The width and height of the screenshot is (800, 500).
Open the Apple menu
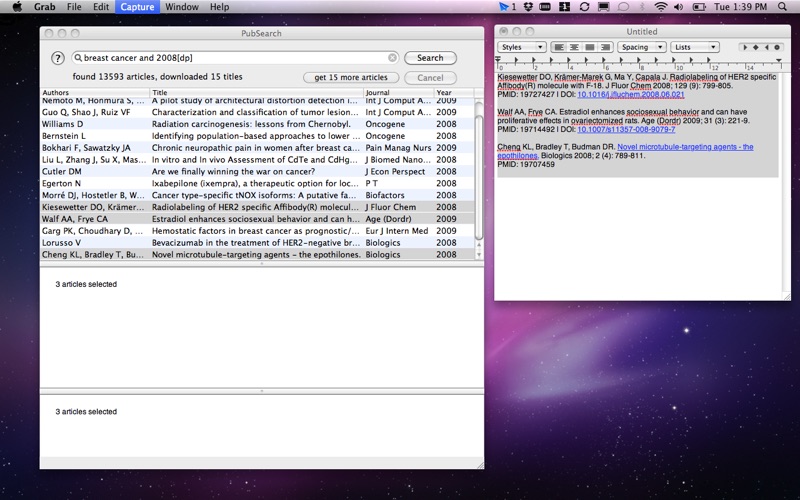(17, 7)
